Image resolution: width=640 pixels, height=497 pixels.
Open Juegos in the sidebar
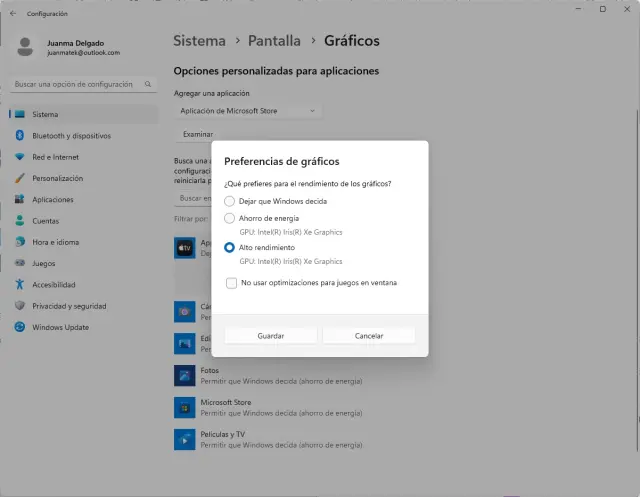pyautogui.click(x=44, y=263)
